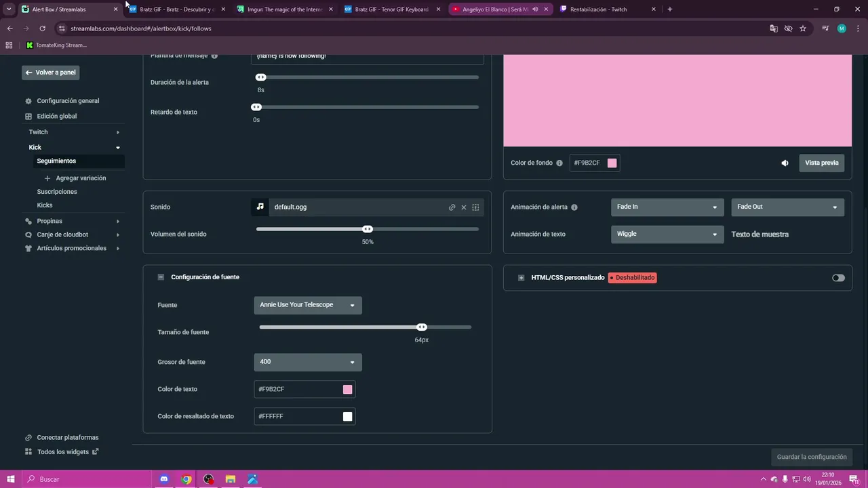Screen dimensions: 868x488
Task: Open Configuración general in the sidebar
Action: coord(68,101)
